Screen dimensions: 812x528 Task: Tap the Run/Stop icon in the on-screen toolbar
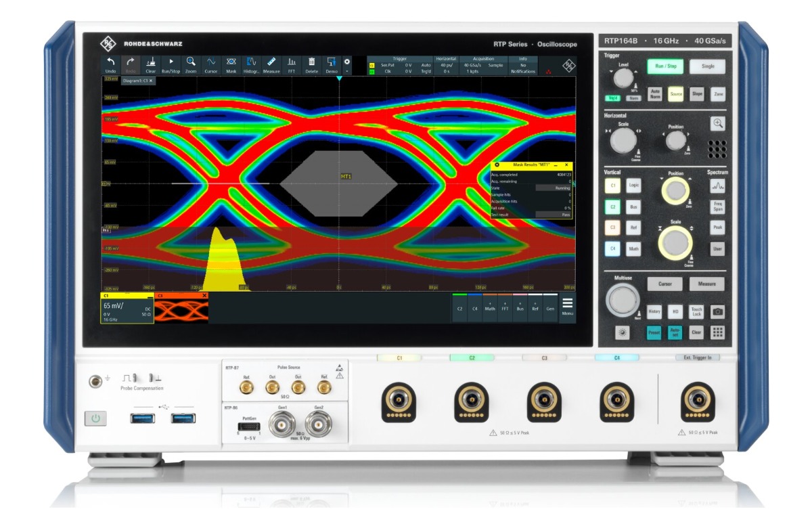click(171, 64)
